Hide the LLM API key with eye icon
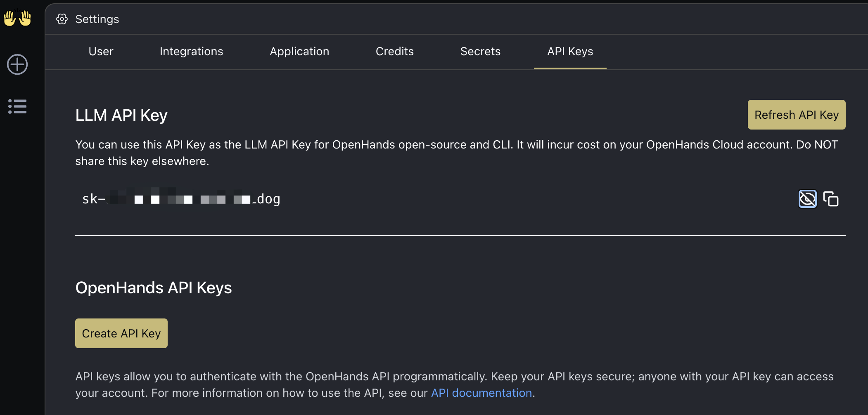The image size is (868, 415). [807, 199]
